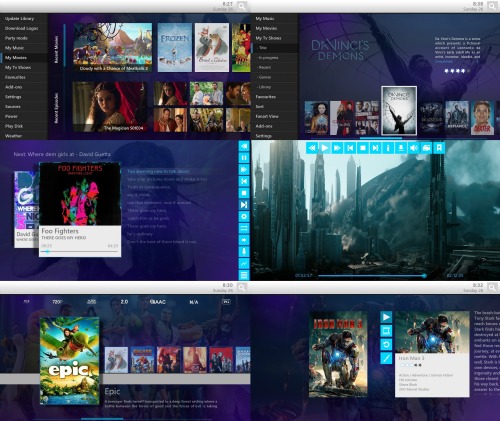Click rewind in the video player's horizontal control bar
The image size is (500, 421).
pyautogui.click(x=312, y=148)
